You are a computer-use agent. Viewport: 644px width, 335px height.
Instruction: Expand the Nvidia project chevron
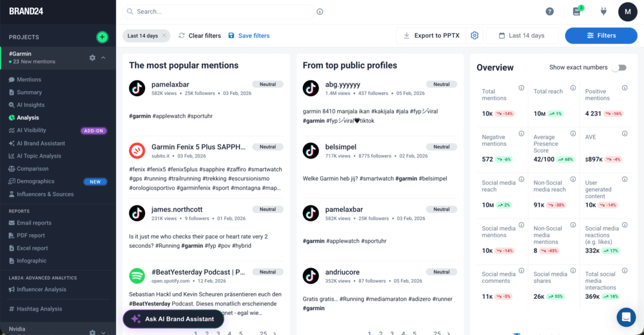pyautogui.click(x=104, y=332)
